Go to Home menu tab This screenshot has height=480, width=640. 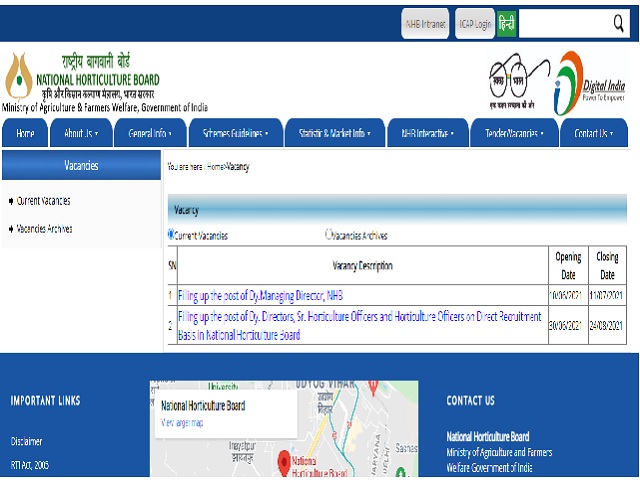pos(25,133)
